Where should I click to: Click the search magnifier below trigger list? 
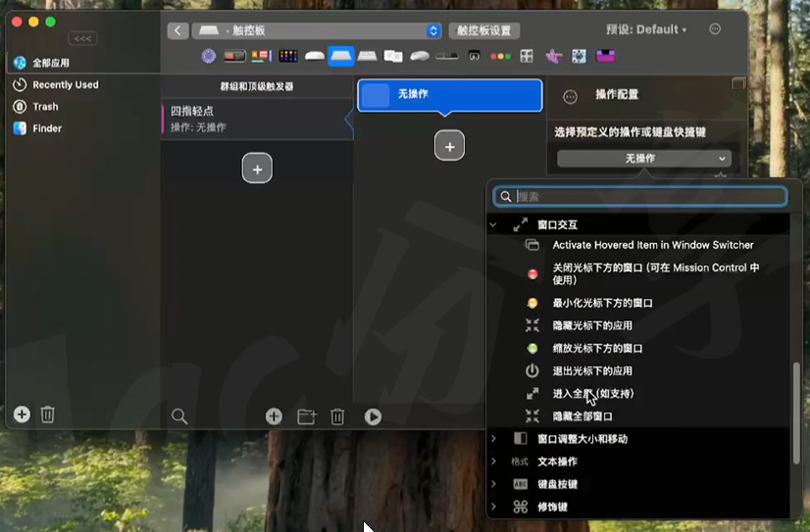click(x=179, y=416)
